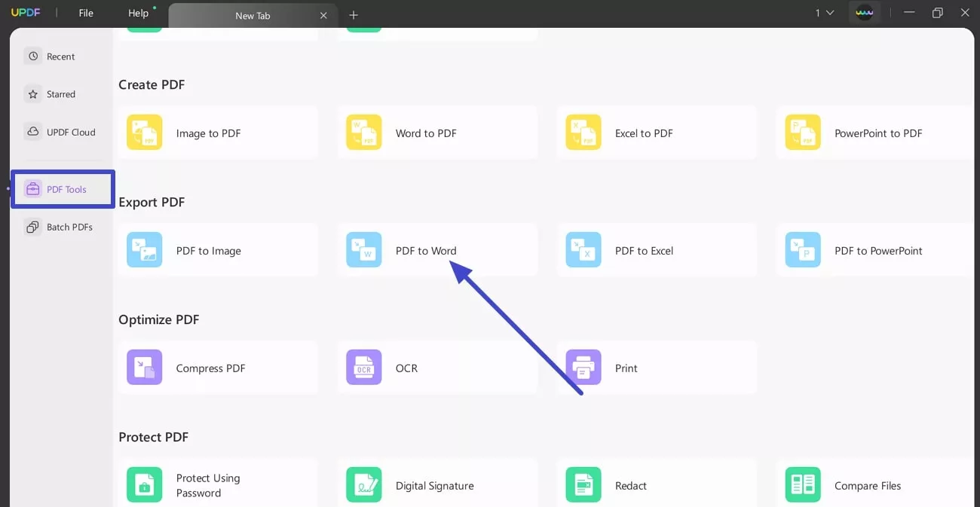Click the Redact icon
This screenshot has width=980, height=507.
(583, 485)
